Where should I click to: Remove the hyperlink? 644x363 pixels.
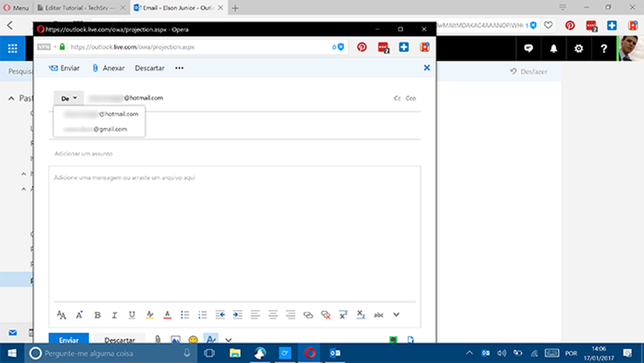326,315
